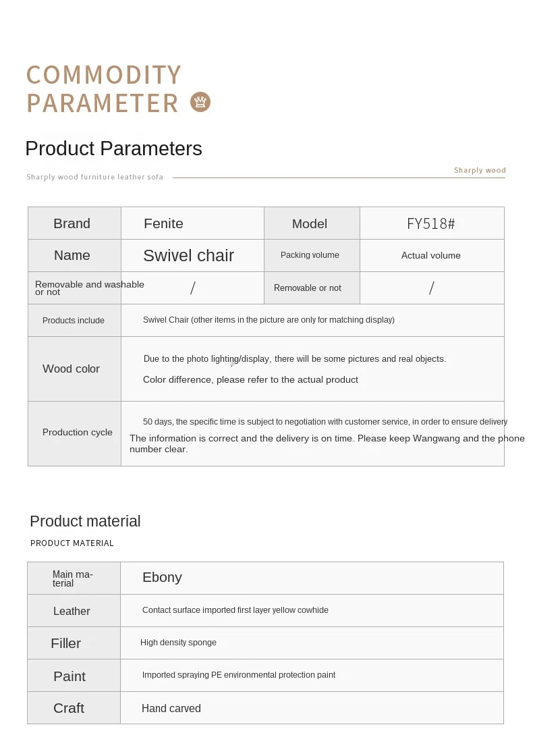533x756 pixels.
Task: Click the 'High density sponge' filler value
Action: (x=178, y=643)
